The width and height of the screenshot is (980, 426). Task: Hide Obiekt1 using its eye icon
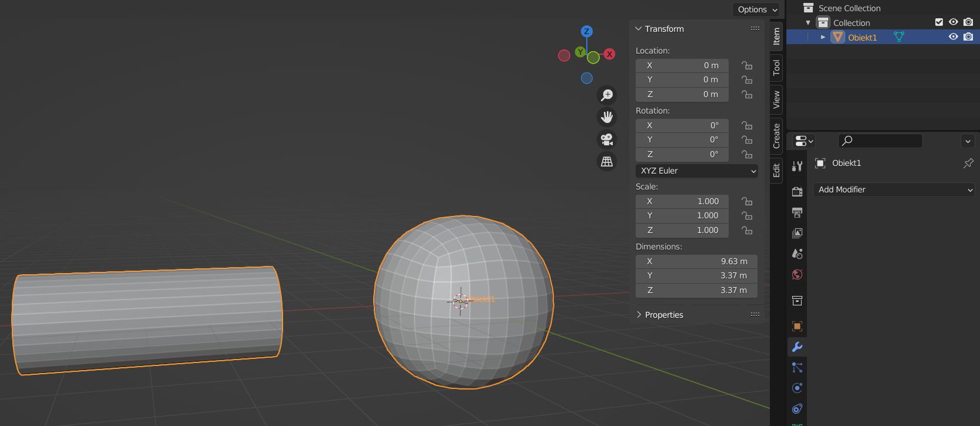pos(953,37)
